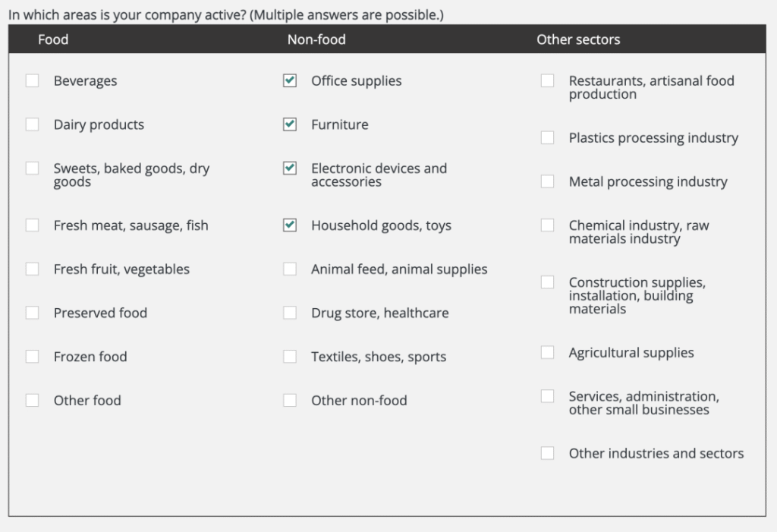Tick the Agricultural supplies checkbox
The width and height of the screenshot is (777, 532).
pos(547,353)
